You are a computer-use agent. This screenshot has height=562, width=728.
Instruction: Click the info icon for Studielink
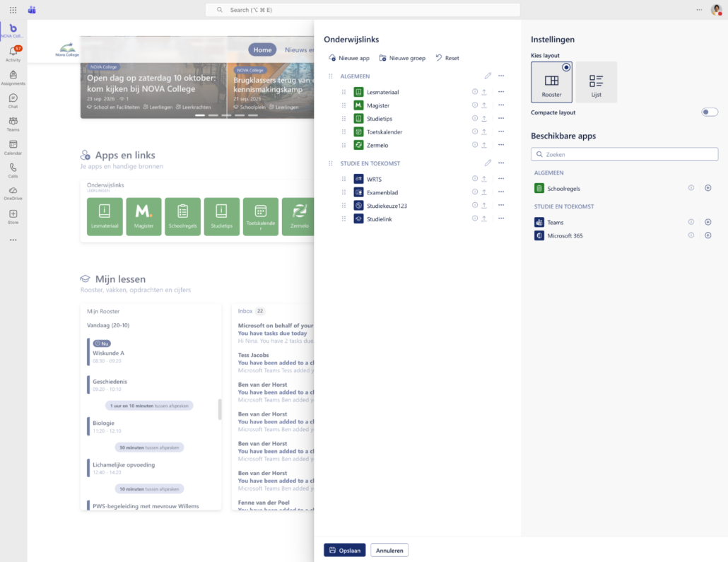[x=474, y=218]
